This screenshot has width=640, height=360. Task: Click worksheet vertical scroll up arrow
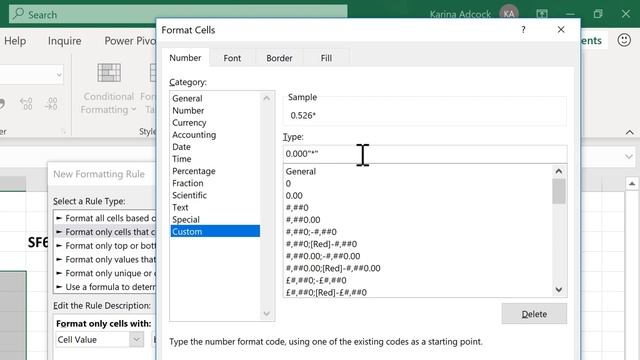click(x=631, y=184)
